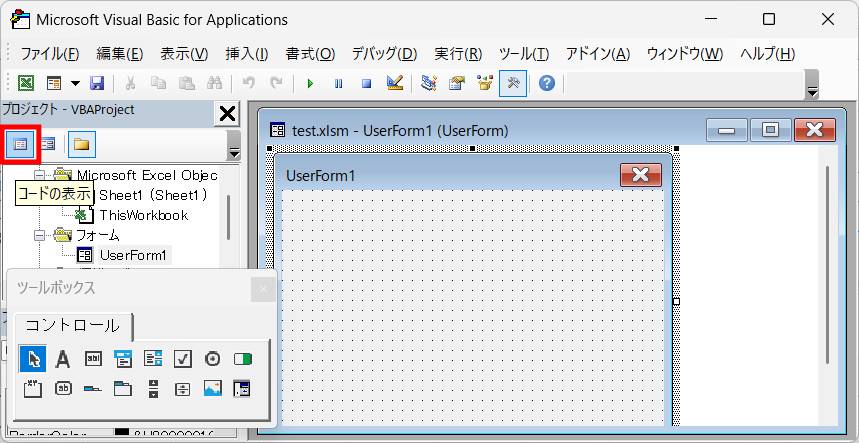This screenshot has width=859, height=443.
Task: Open the ヘルプ(H) menu
Action: [768, 54]
